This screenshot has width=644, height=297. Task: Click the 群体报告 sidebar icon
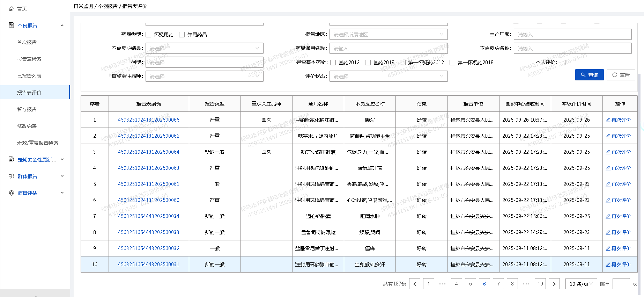(x=11, y=176)
